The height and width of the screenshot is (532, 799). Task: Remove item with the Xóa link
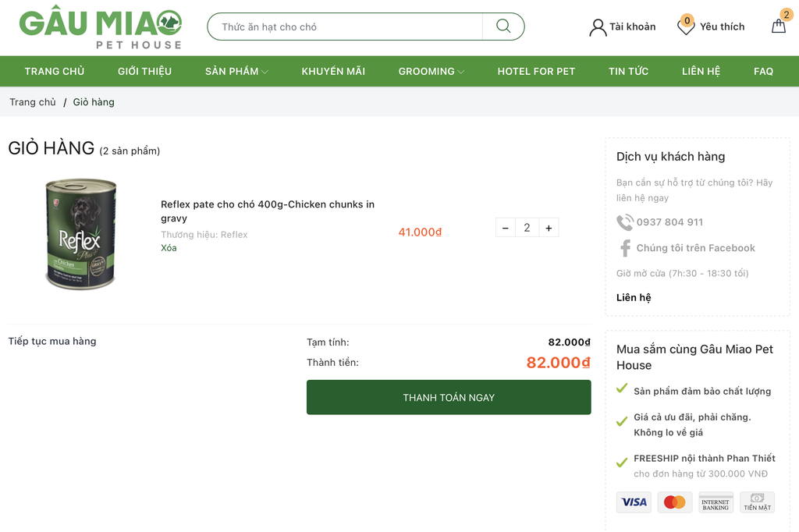[x=169, y=247]
